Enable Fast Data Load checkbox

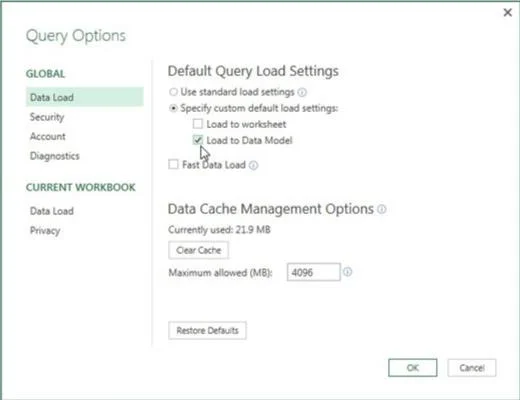click(173, 164)
